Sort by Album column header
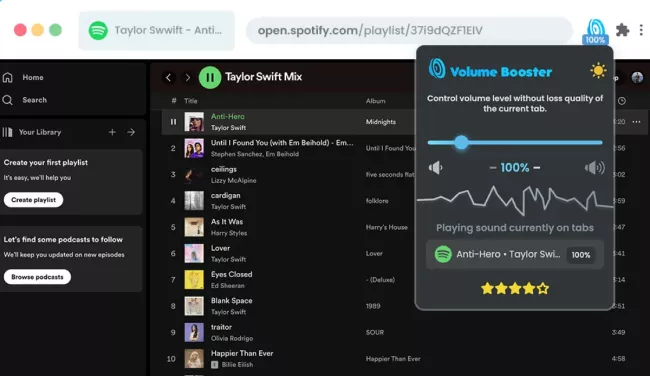Viewport: 650px width, 376px height. pyautogui.click(x=376, y=101)
